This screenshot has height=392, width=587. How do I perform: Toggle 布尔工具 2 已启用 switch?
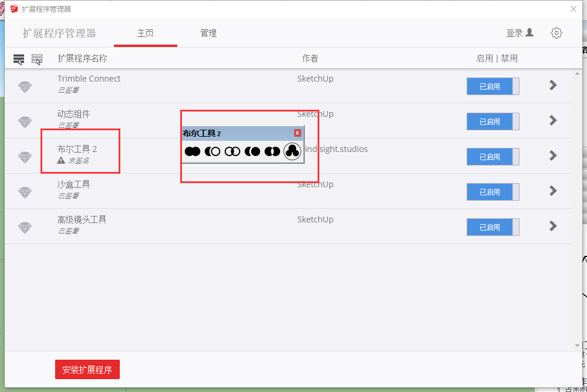492,157
